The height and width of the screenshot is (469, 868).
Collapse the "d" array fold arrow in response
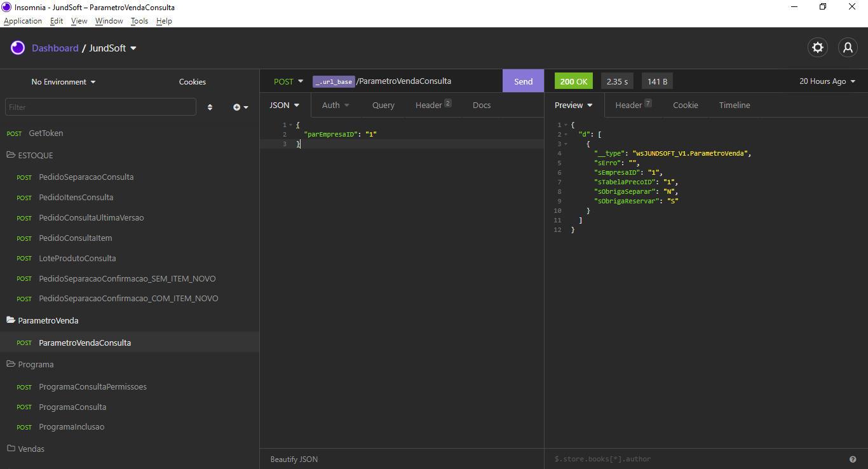coord(566,135)
